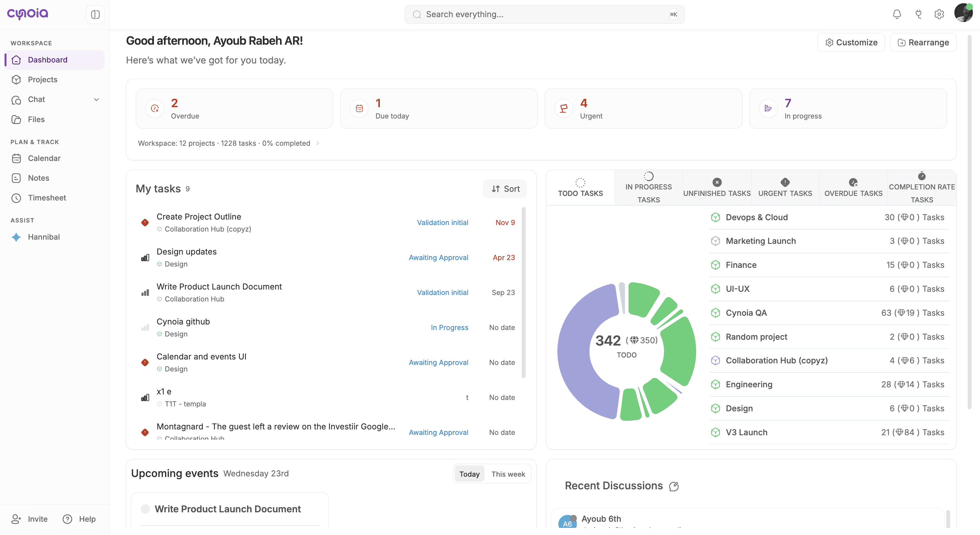The image size is (980, 535).
Task: Toggle Write Product Launch Document event circle
Action: [x=145, y=509]
